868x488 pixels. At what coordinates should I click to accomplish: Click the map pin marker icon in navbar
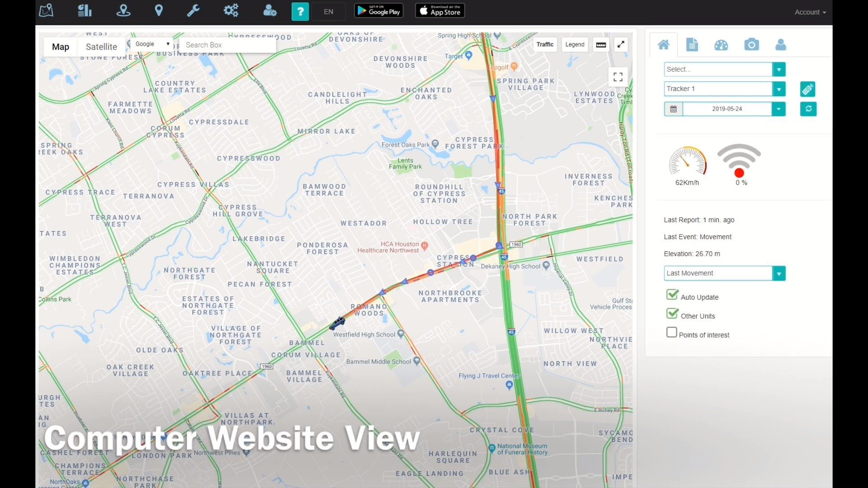click(x=159, y=11)
